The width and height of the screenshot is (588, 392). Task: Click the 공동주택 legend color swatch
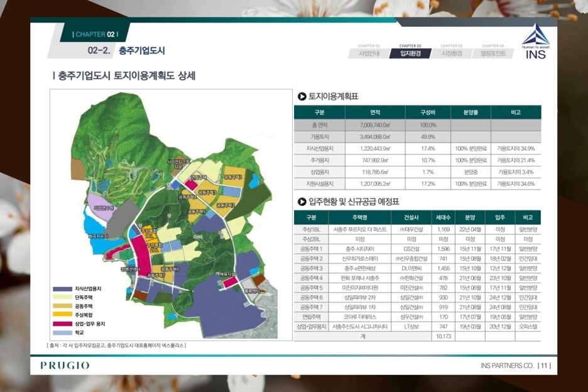[x=62, y=306]
